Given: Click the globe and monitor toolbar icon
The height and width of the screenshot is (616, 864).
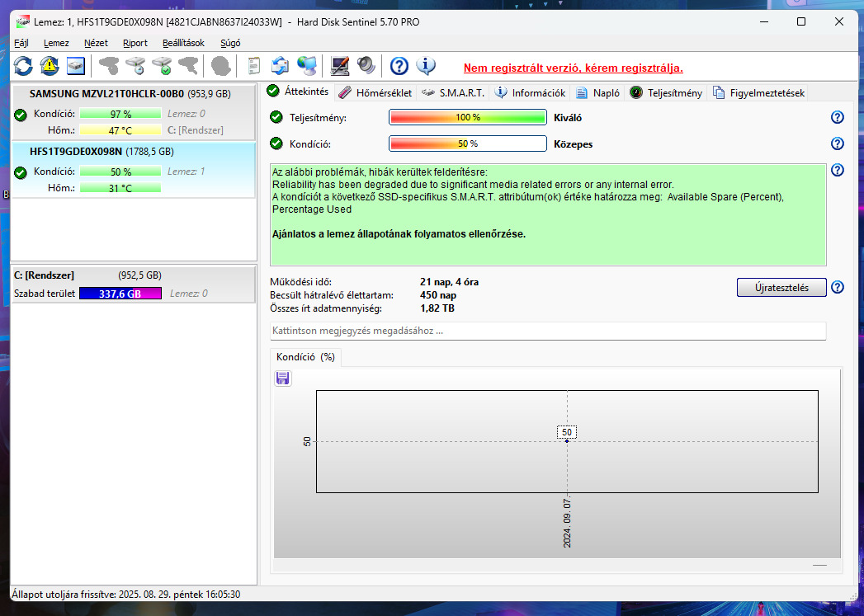Looking at the screenshot, I should click(307, 66).
